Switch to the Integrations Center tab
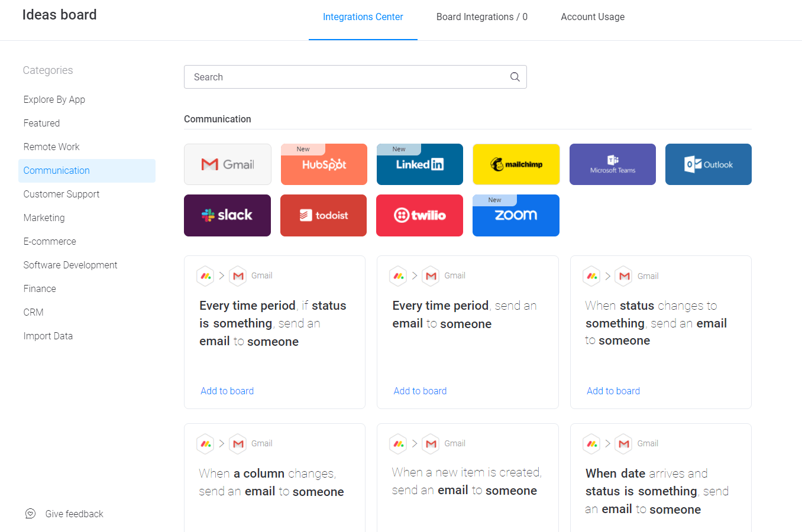The height and width of the screenshot is (532, 802). click(363, 17)
